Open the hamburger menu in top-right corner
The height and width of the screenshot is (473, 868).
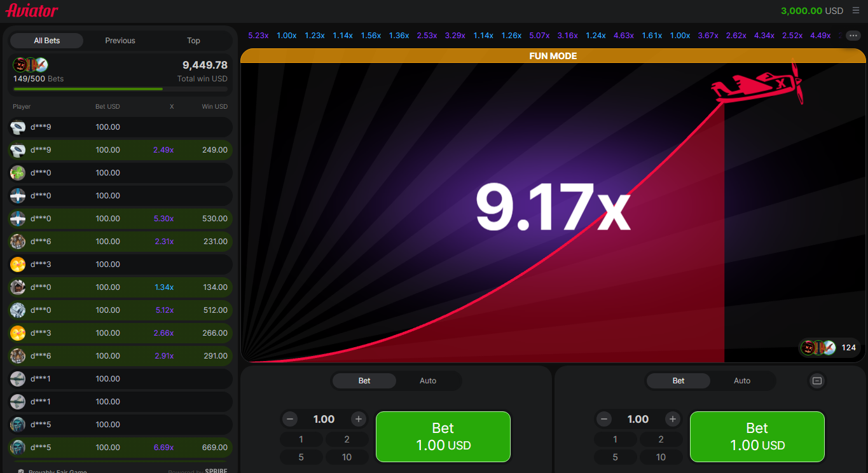pyautogui.click(x=855, y=11)
